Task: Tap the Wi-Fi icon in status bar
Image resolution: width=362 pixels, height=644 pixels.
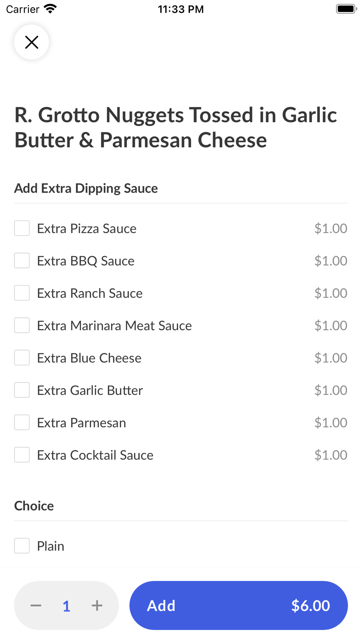Action: (50, 9)
